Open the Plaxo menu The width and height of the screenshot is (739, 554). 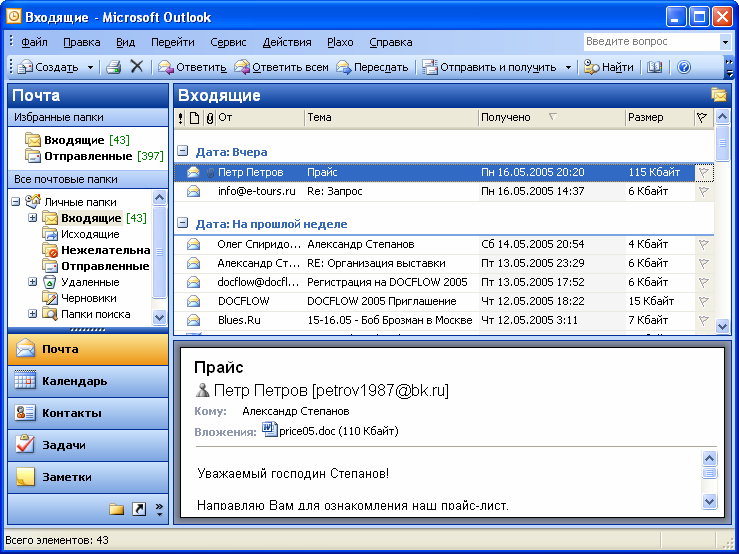[340, 42]
